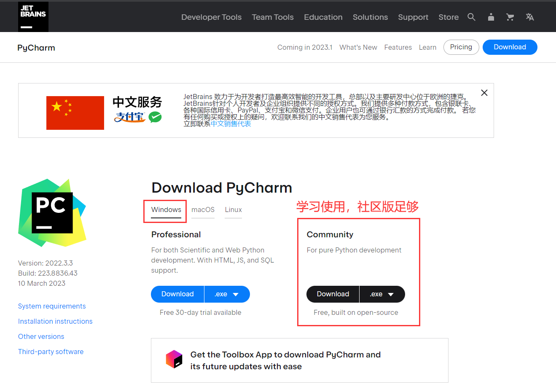Click the JetBrains logo
Viewport: 556px width, 392px height.
click(33, 17)
